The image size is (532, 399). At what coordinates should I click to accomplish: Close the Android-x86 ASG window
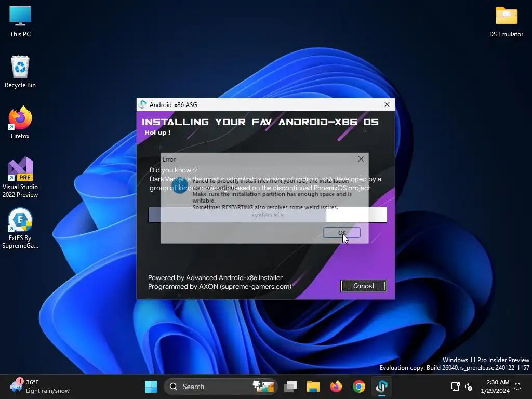(387, 104)
